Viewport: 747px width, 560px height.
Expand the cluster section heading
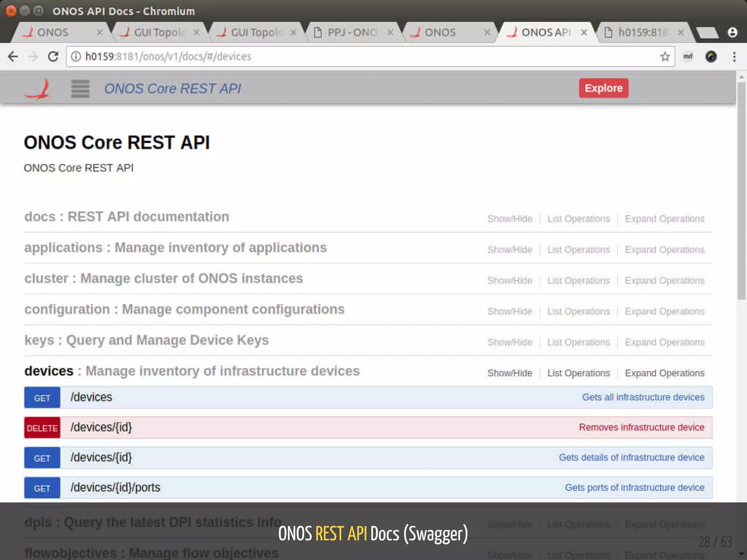pyautogui.click(x=163, y=278)
